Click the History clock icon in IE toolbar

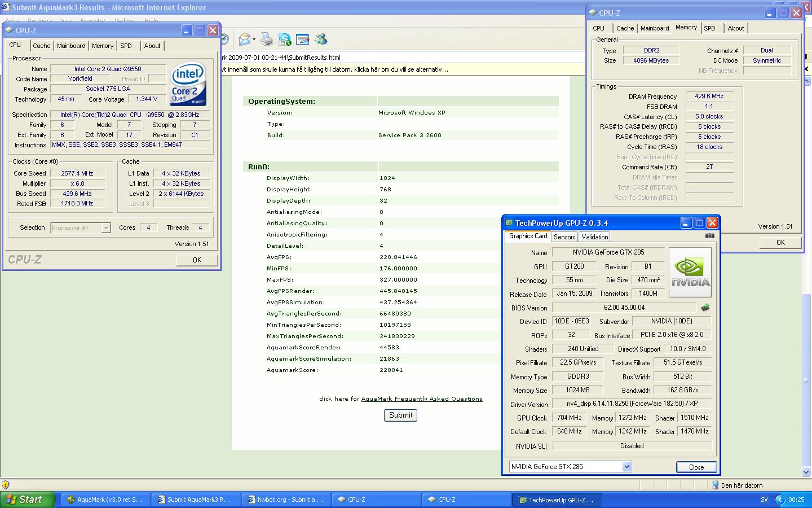point(224,39)
